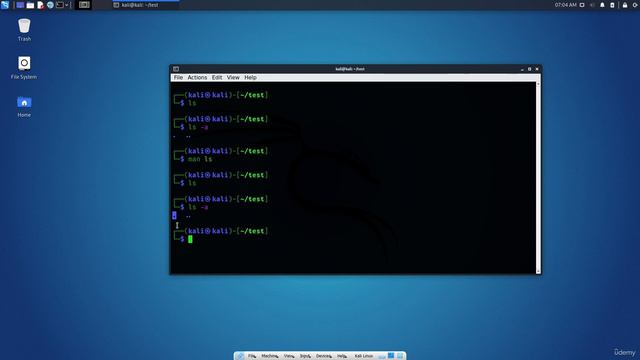
Task: Click the 07:04 AM clock
Action: click(x=565, y=5)
